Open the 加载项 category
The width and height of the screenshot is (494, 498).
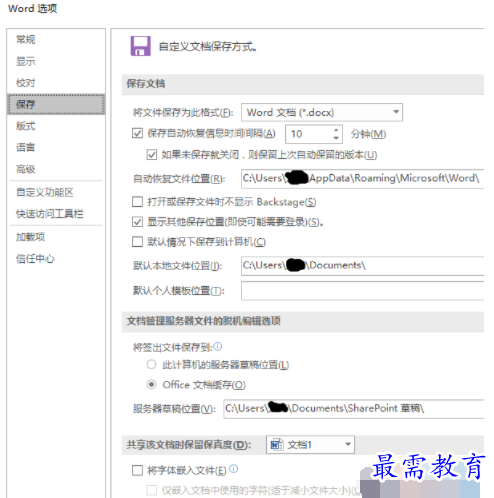pos(30,237)
